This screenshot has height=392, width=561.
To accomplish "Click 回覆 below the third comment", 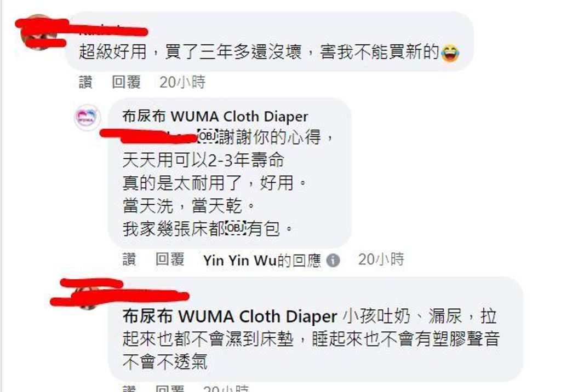I will 170,388.
